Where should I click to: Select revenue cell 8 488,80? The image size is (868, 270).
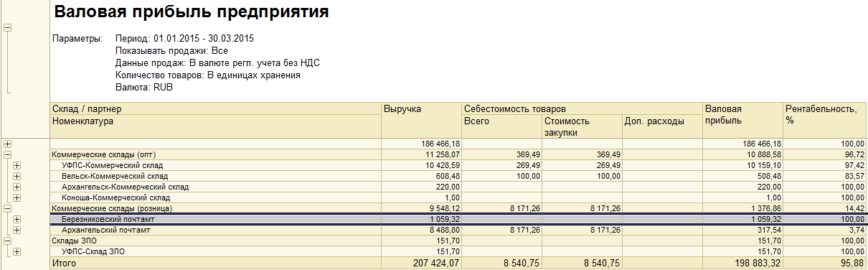[422, 230]
